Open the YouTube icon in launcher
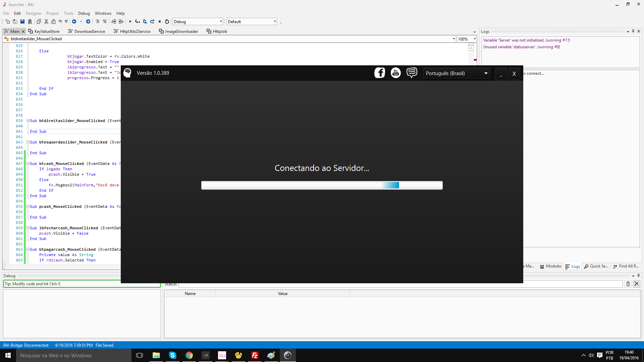This screenshot has height=362, width=644. point(396,73)
